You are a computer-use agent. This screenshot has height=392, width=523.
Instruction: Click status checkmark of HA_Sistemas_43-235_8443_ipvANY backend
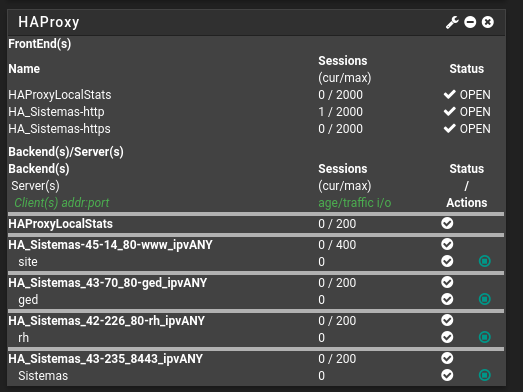coord(447,358)
